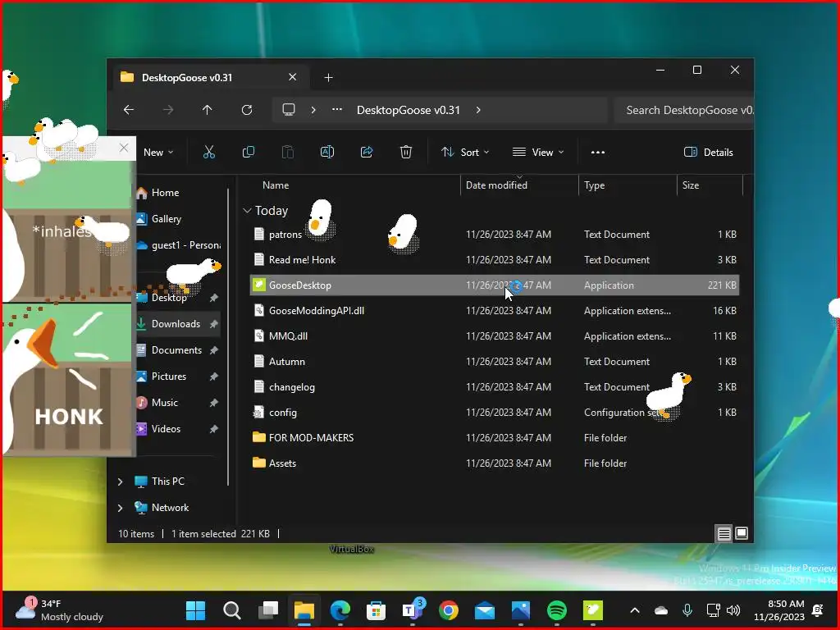The image size is (840, 630).
Task: Click chevron after PC icon in address bar
Action: coord(313,110)
